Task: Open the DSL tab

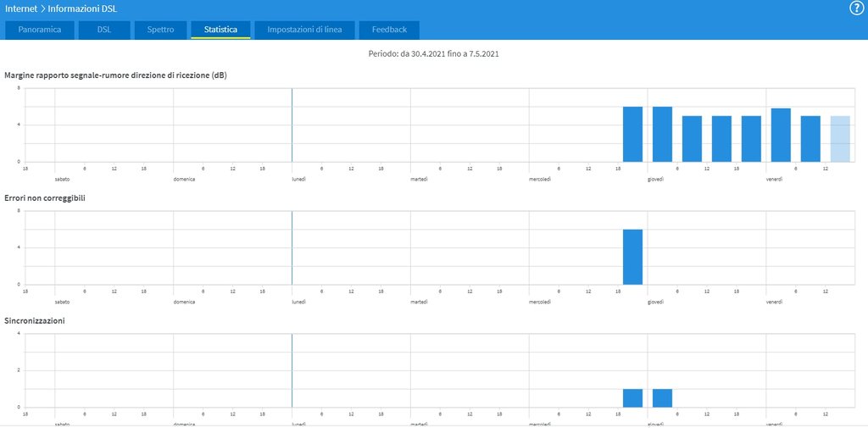Action: pyautogui.click(x=104, y=30)
